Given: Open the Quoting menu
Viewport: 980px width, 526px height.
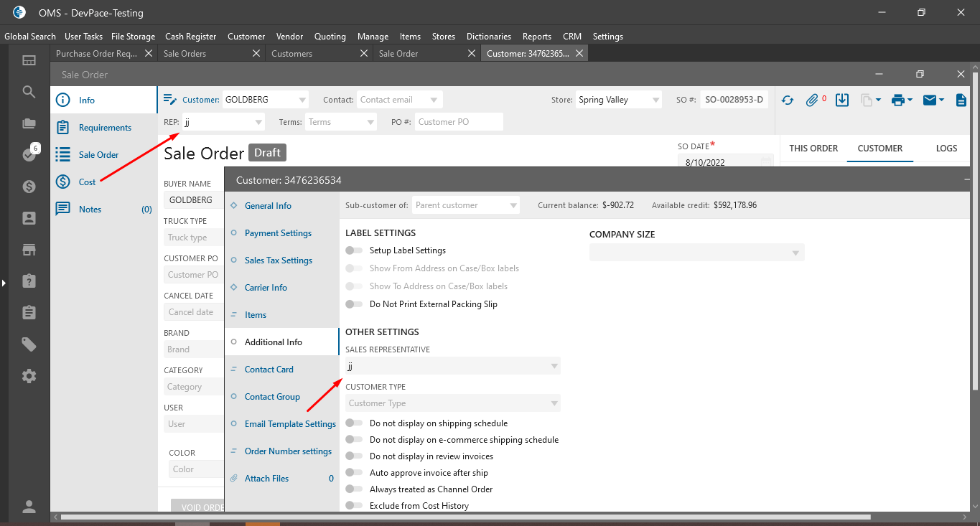Looking at the screenshot, I should [x=330, y=37].
